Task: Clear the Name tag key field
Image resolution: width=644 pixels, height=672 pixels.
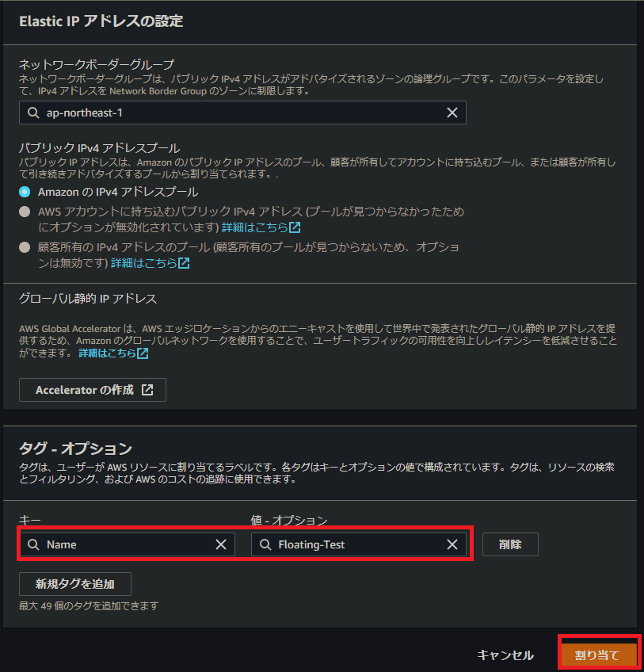Action: coord(221,544)
